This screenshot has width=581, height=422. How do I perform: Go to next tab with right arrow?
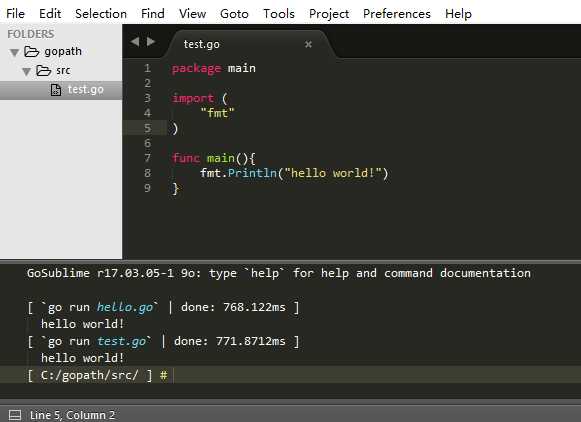150,41
